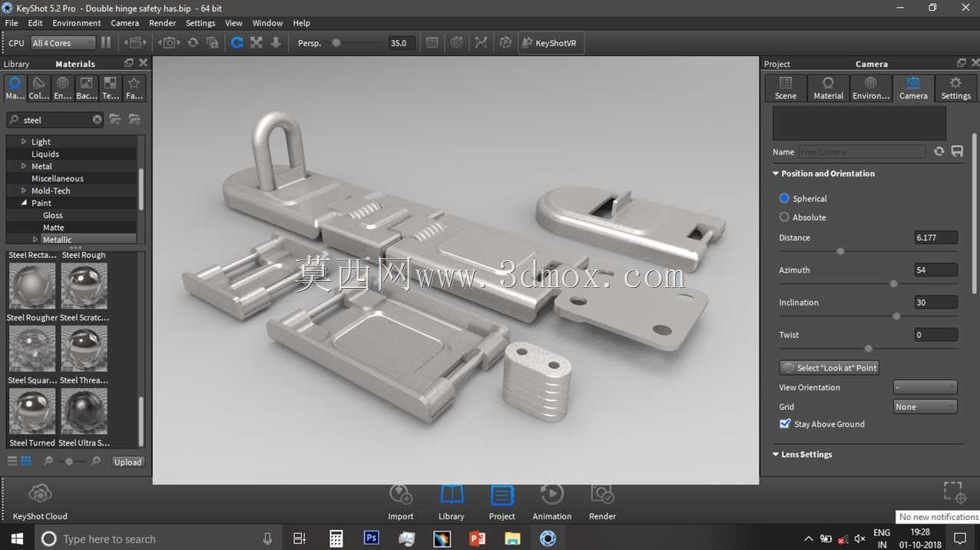Open KeyShot Cloud

click(x=40, y=501)
